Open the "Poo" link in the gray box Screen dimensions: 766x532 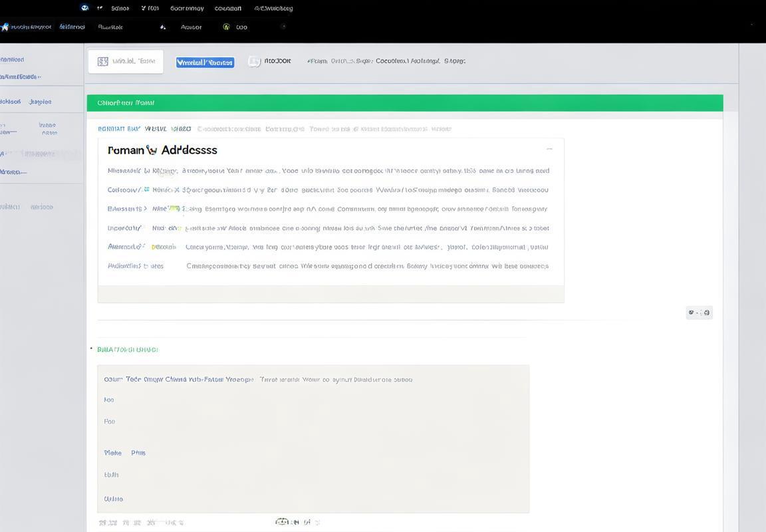(x=110, y=422)
